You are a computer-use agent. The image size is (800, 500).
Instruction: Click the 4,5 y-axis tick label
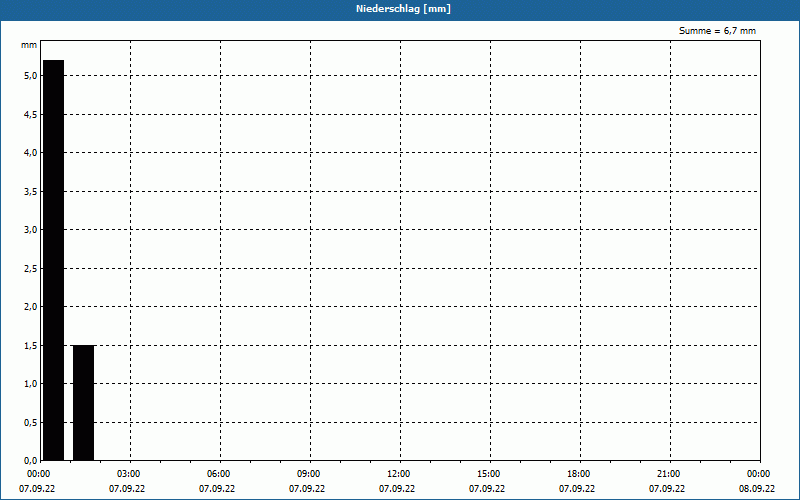[29, 115]
